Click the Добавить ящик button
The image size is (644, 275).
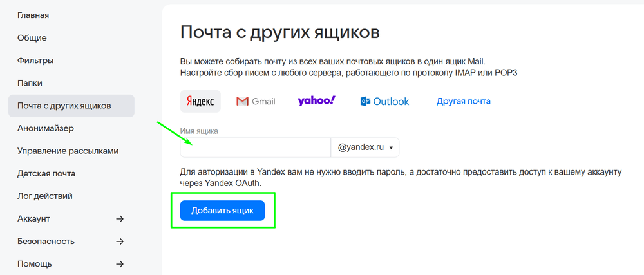tap(222, 211)
